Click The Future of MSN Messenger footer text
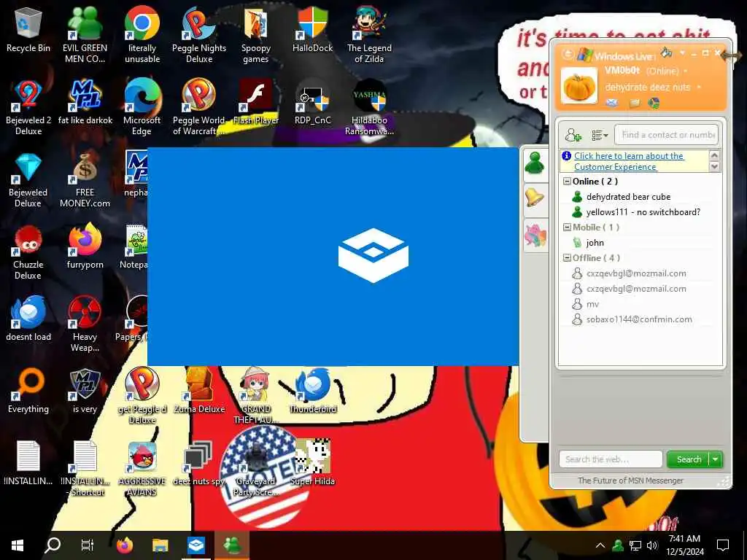Image resolution: width=747 pixels, height=560 pixels. click(x=630, y=481)
